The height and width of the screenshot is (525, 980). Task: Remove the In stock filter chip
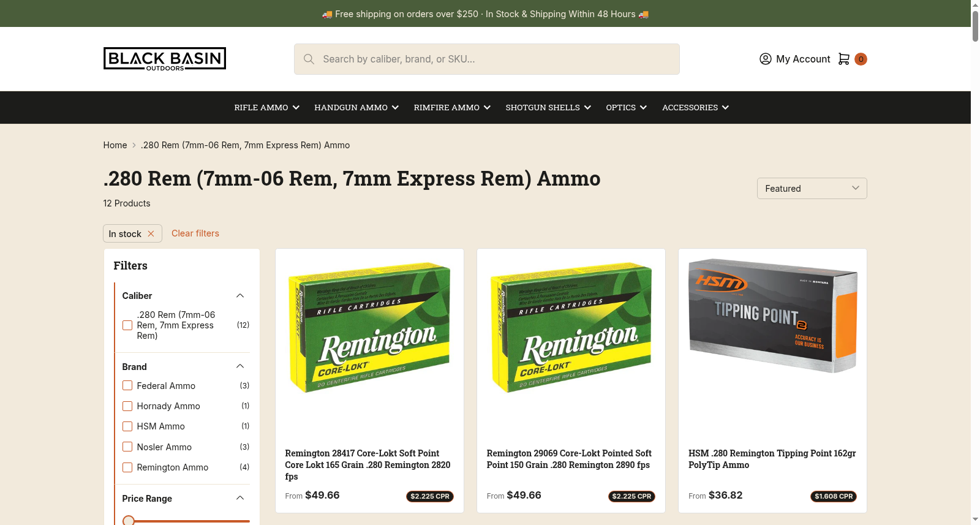coord(151,234)
